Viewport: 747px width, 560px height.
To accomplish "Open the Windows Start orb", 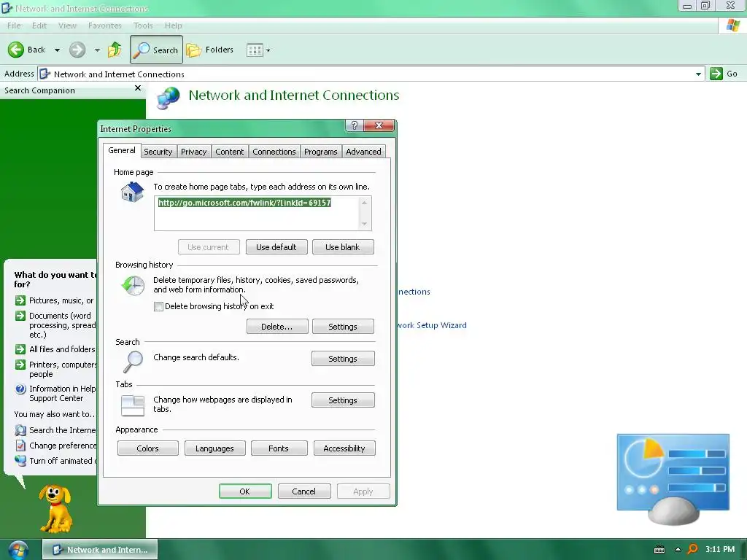I will tap(18, 550).
